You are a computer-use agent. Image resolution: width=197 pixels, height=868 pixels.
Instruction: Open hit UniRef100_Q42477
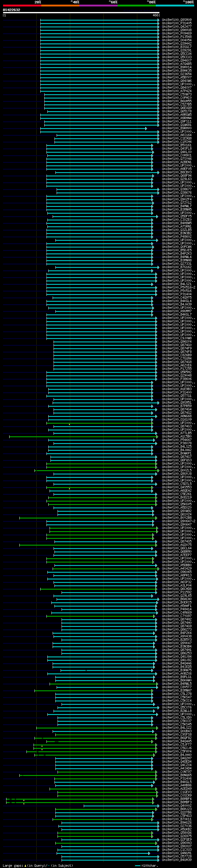point(177,26)
